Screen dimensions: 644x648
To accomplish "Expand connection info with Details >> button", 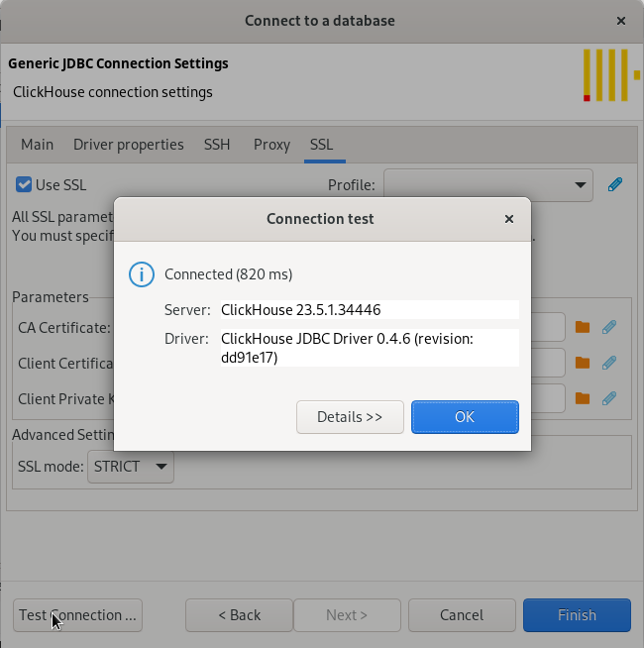I will tap(350, 417).
